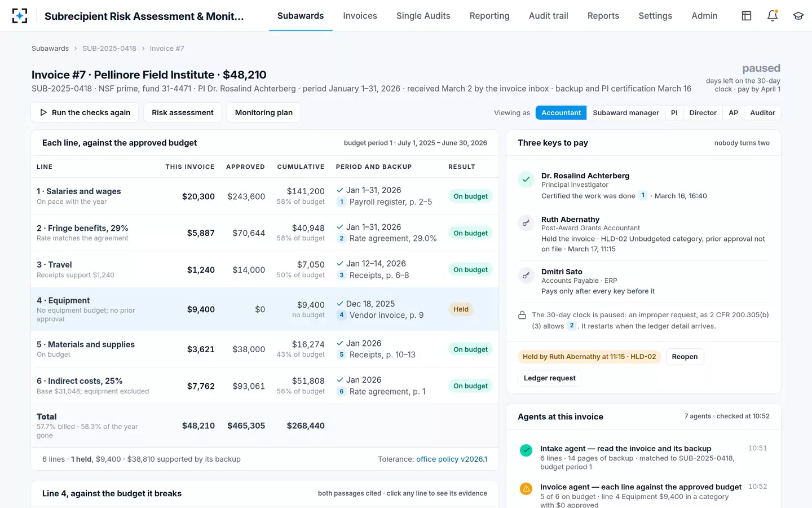
Task: Go to the Single Audits tab
Action: point(423,16)
